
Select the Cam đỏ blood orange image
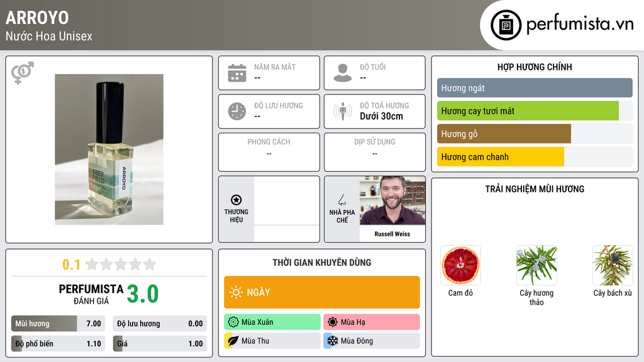point(460,265)
